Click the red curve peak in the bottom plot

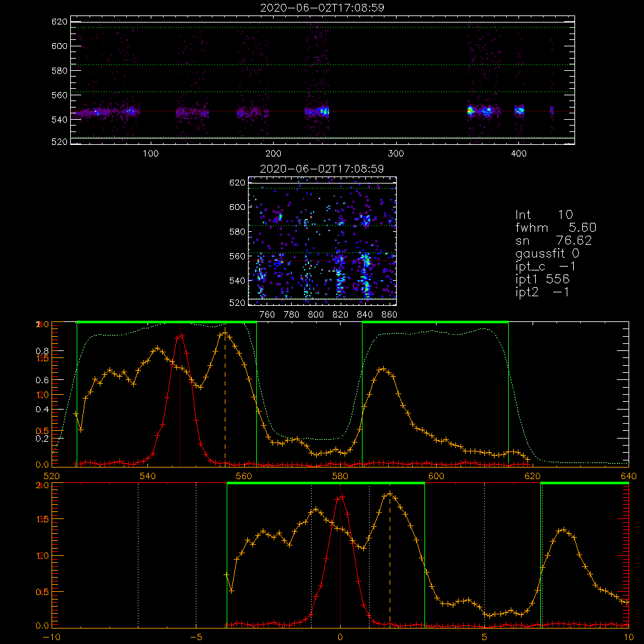[340, 497]
